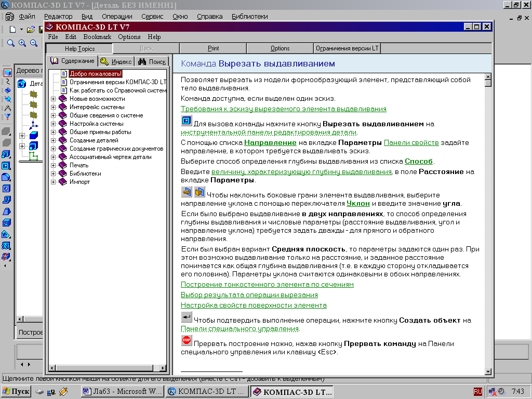This screenshot has width=532, height=399.
Task: Select Ограничения версии КОМПАС-3D LT topic
Action: [x=118, y=82]
